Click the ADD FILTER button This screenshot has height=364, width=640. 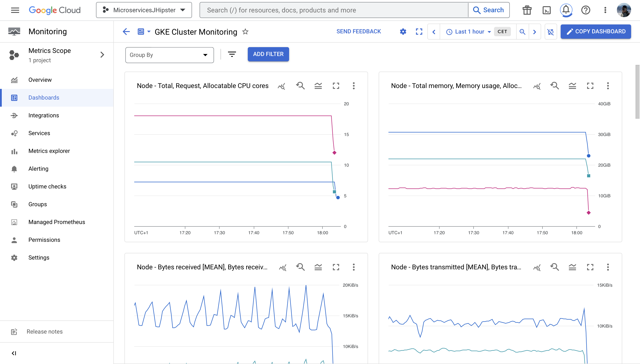click(x=268, y=54)
